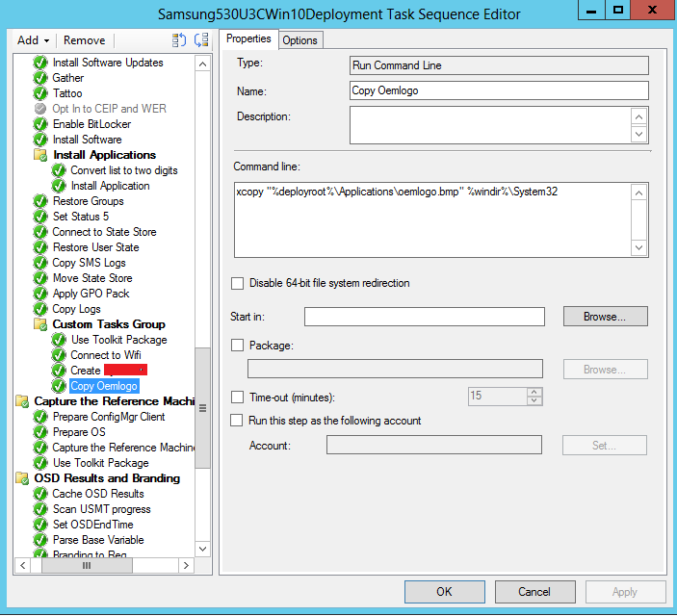Select the Properties tab
Image resolution: width=677 pixels, height=616 pixels.
pyautogui.click(x=248, y=38)
